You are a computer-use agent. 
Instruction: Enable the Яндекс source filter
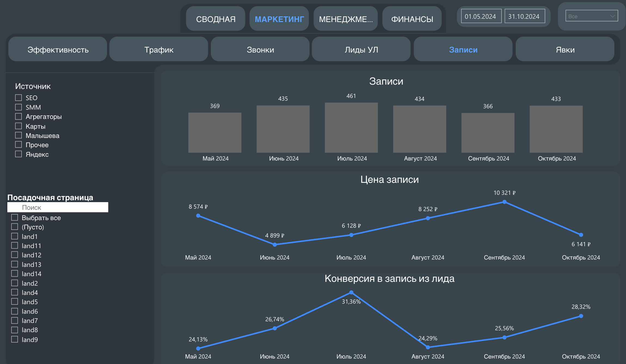pyautogui.click(x=19, y=154)
